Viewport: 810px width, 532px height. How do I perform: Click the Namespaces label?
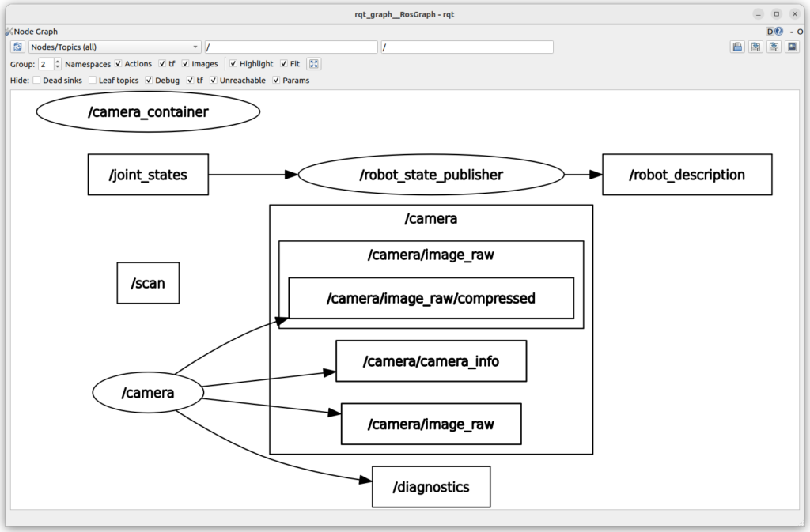(88, 64)
